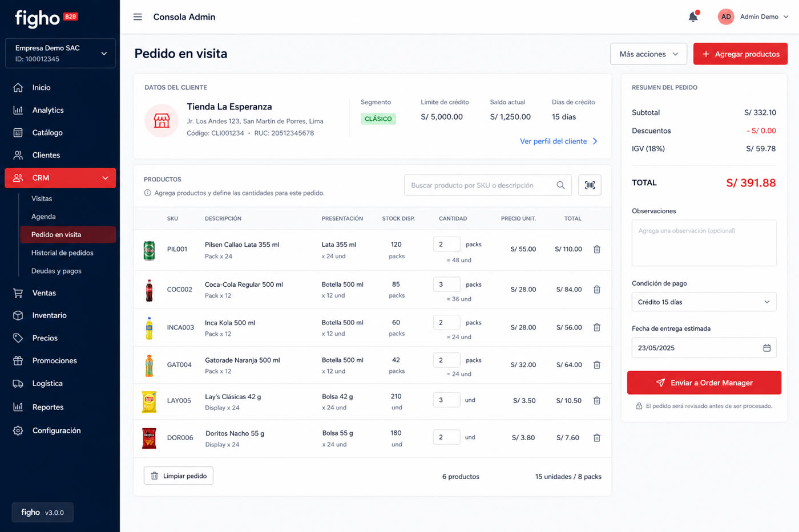Viewport: 799px width, 532px height.
Task: Edit quantity for Lay's Clásicas
Action: point(446,400)
